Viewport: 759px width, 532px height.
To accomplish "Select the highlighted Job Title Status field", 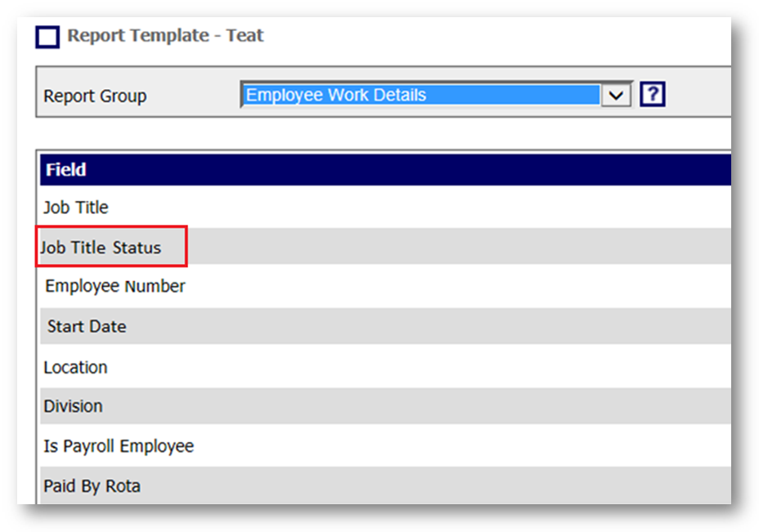I will [x=102, y=248].
